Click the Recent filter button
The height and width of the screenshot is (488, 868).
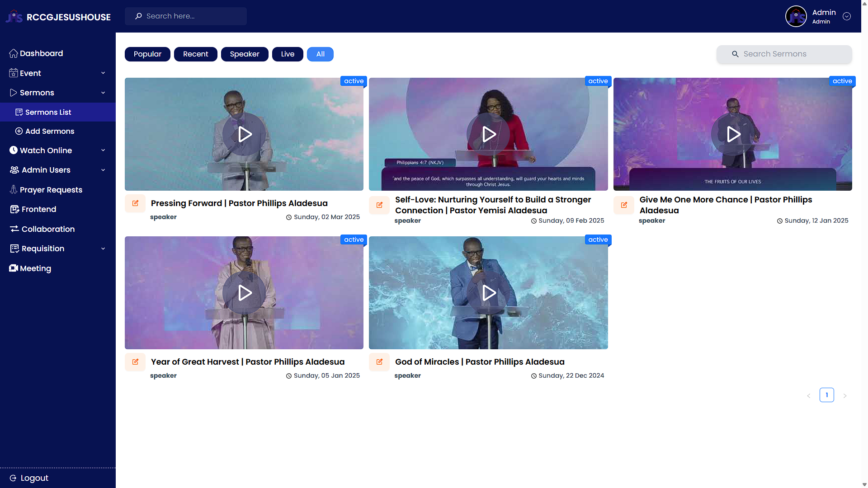point(195,54)
